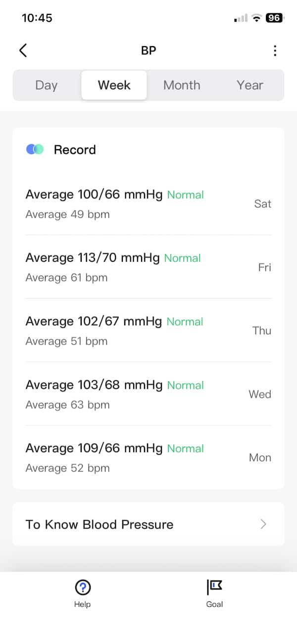Image resolution: width=297 pixels, height=644 pixels.
Task: Select the Week tab
Action: pyautogui.click(x=114, y=85)
